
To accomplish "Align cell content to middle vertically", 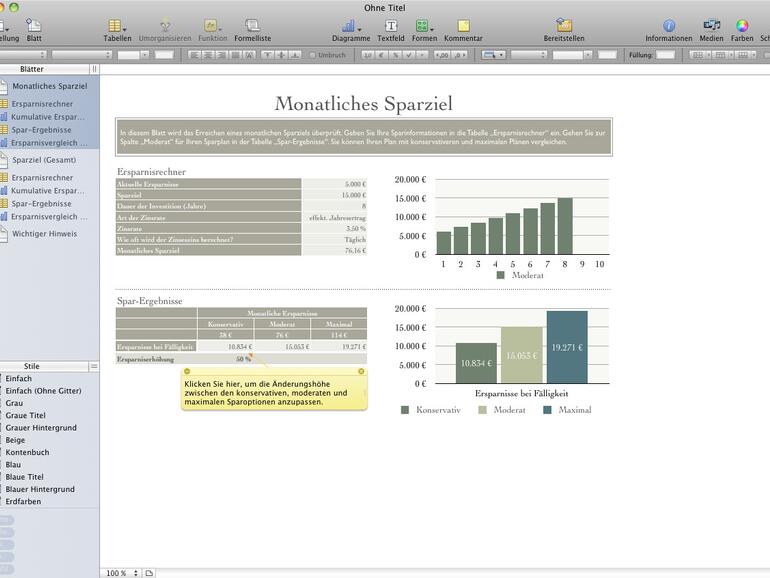I will [281, 55].
